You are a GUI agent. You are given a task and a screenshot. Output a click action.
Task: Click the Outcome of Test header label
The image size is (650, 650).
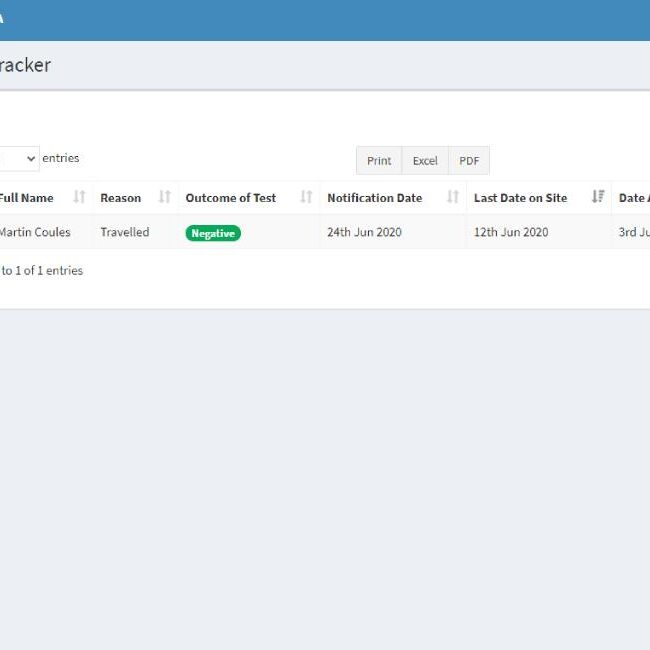pos(231,198)
